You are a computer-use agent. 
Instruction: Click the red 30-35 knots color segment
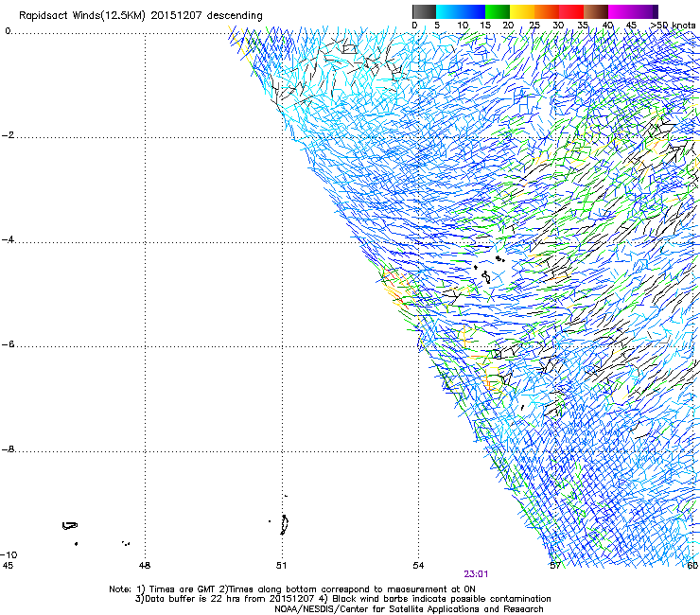coord(571,11)
